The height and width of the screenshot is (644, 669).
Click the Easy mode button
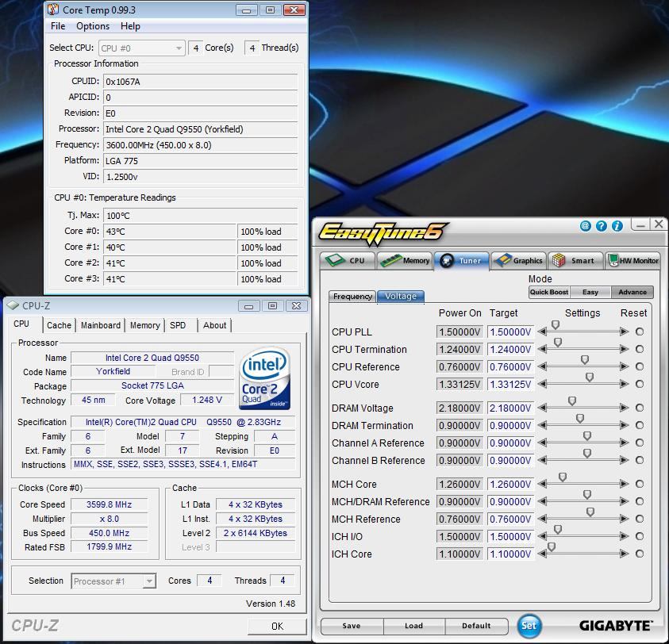tap(590, 292)
